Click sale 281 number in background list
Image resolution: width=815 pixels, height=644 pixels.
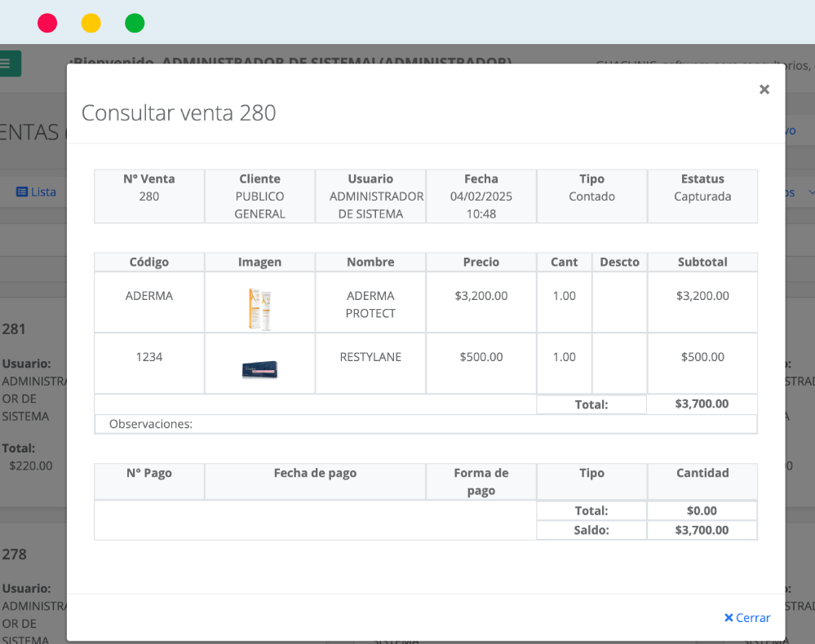click(14, 329)
